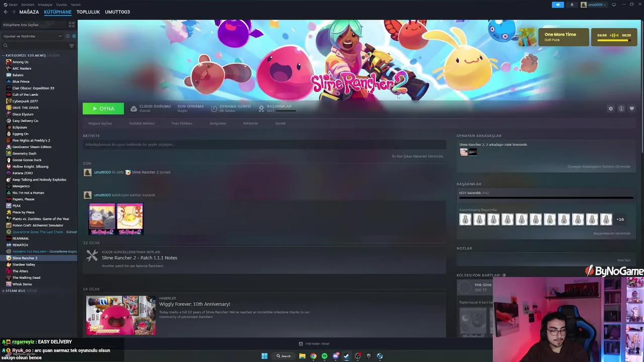Open Slime Rancher 2 Patch 1.1.1 Notes
644x362 pixels.
click(x=139, y=258)
